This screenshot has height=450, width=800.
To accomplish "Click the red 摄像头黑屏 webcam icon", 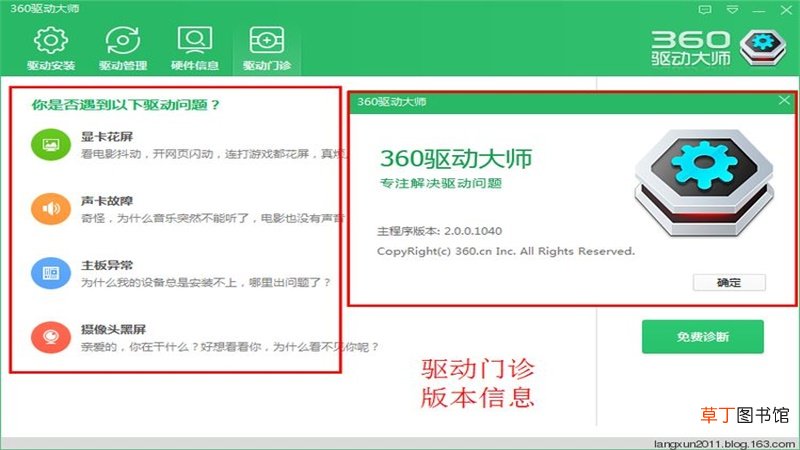I will point(51,337).
